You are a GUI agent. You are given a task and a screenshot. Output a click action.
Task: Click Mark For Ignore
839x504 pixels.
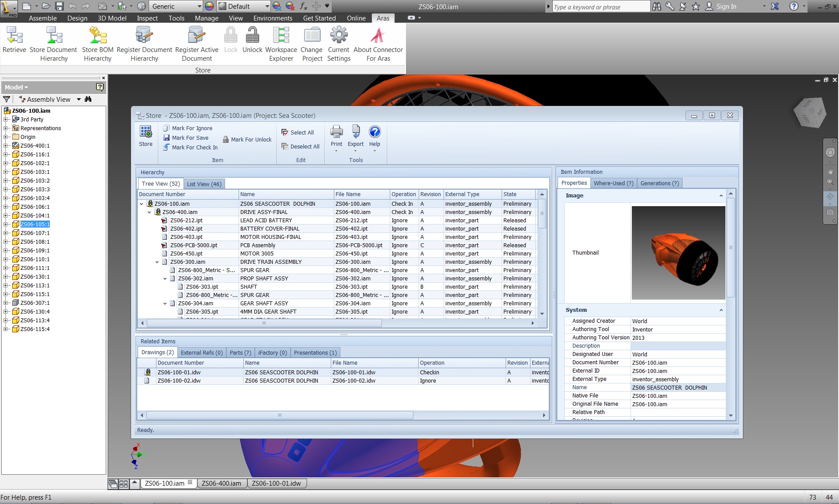188,128
